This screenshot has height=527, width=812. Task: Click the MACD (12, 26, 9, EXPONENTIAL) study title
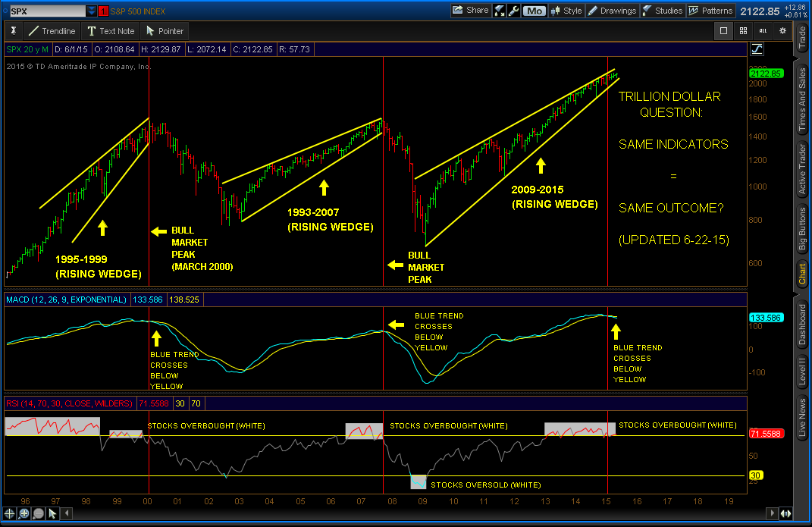point(66,300)
